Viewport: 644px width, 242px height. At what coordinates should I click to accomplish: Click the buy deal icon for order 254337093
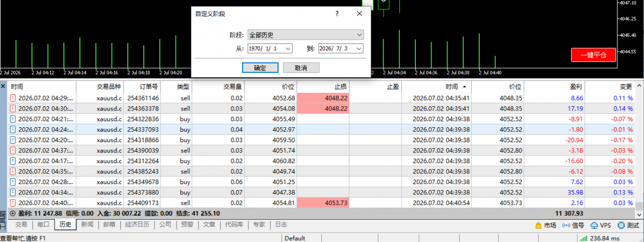pyautogui.click(x=13, y=129)
